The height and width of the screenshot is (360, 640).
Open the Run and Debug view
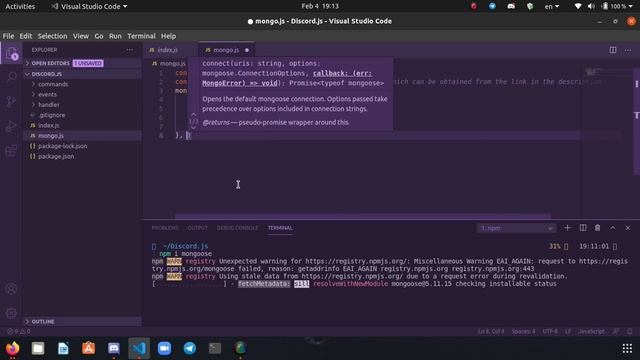point(11,126)
